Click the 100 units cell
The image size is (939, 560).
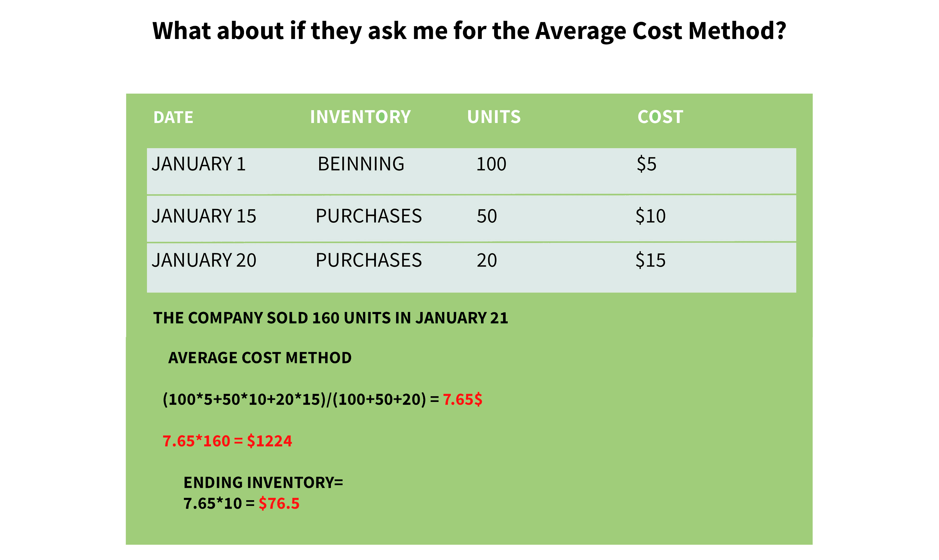[491, 165]
